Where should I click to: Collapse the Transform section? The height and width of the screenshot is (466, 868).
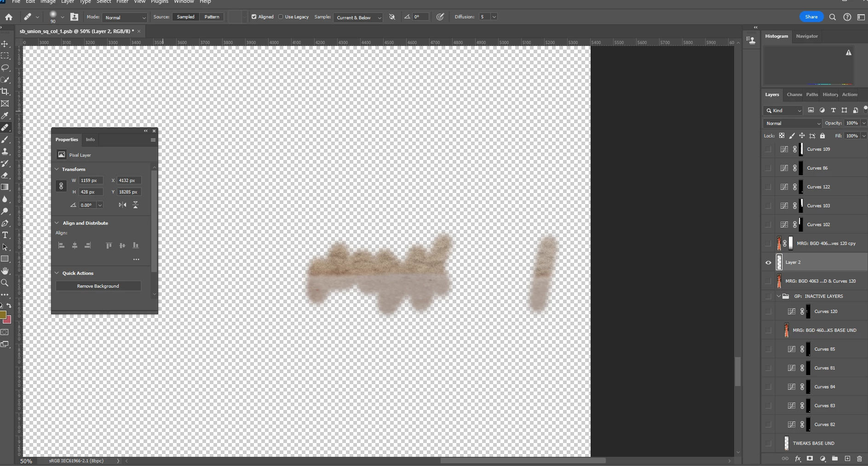(57, 169)
